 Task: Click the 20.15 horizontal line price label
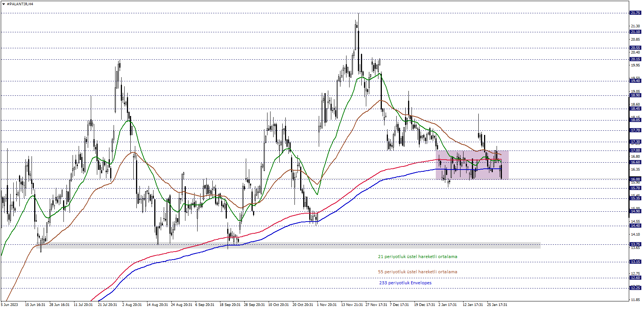tap(635, 59)
